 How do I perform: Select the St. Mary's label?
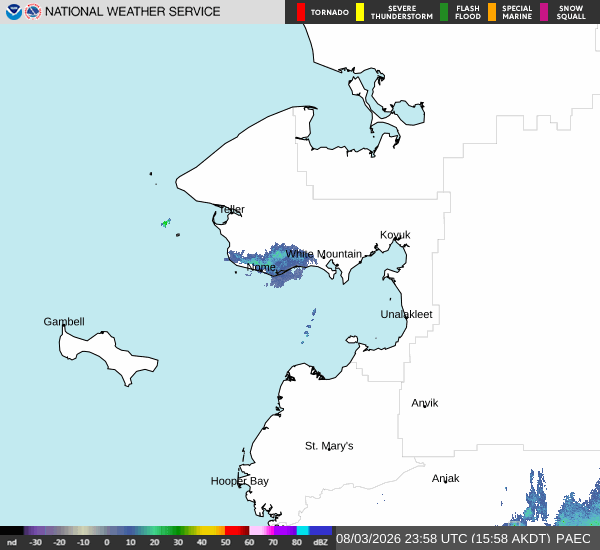pyautogui.click(x=329, y=446)
